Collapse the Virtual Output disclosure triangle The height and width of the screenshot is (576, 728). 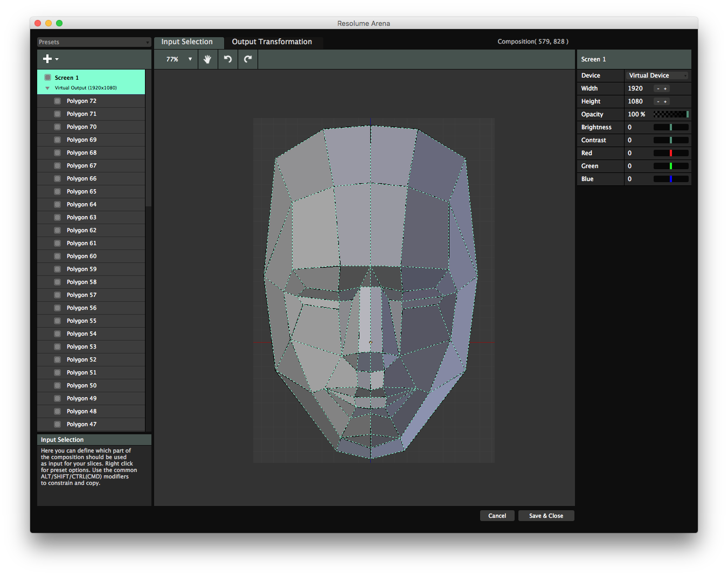(x=47, y=88)
